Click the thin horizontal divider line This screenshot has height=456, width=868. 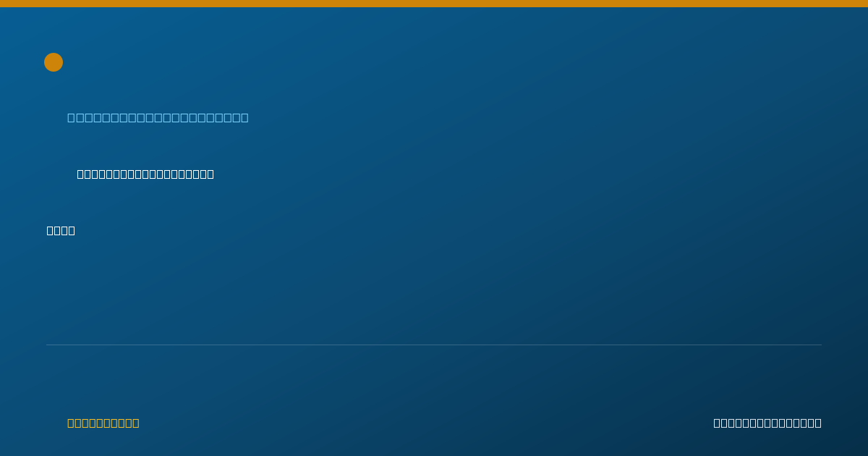pos(434,345)
